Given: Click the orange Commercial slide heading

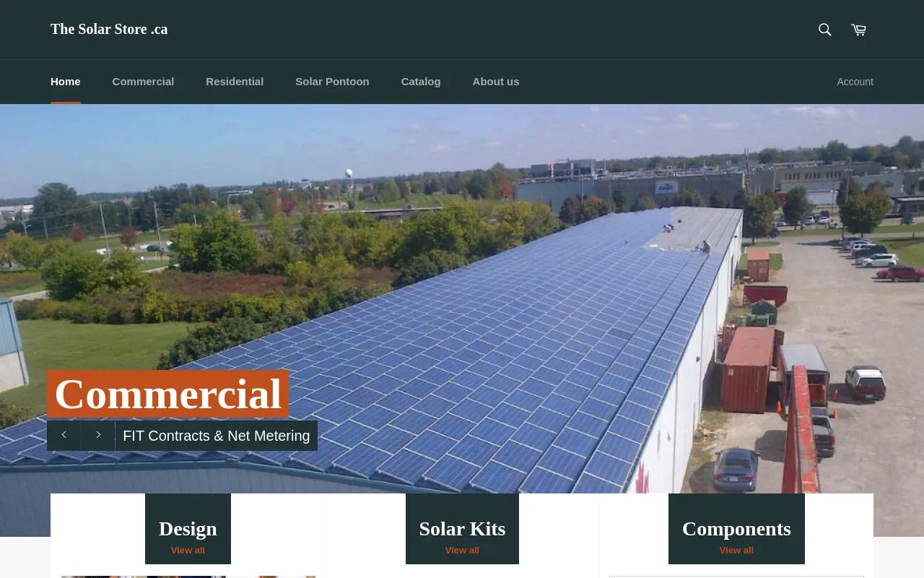Looking at the screenshot, I should [x=167, y=394].
